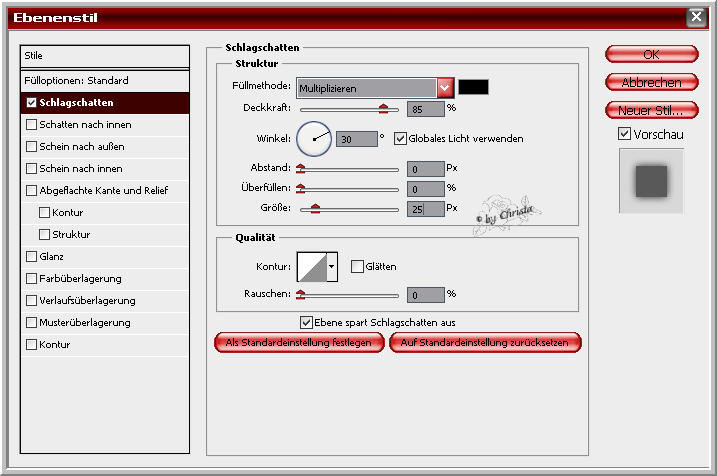Enable the Verlaufsüberlagerung checkbox
The image size is (717, 476).
tap(31, 300)
